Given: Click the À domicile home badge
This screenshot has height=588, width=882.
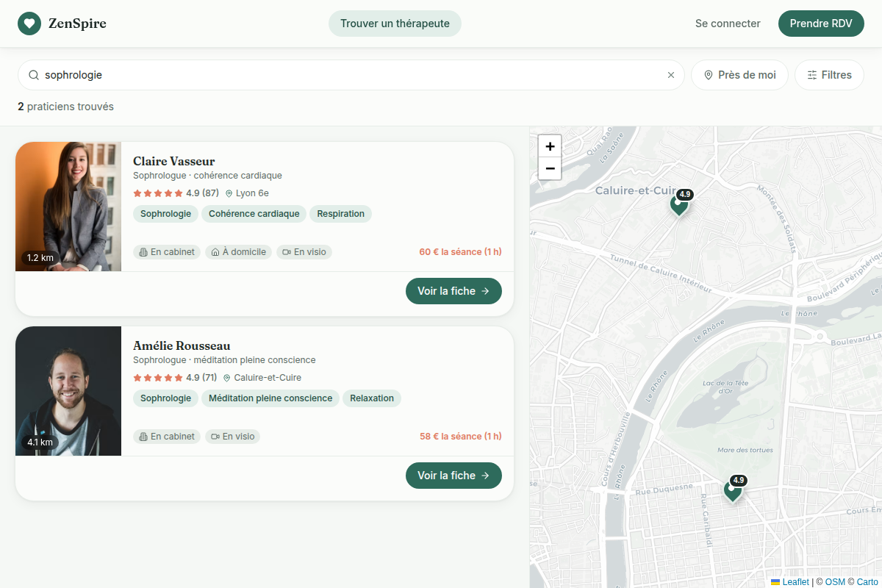Looking at the screenshot, I should [238, 252].
